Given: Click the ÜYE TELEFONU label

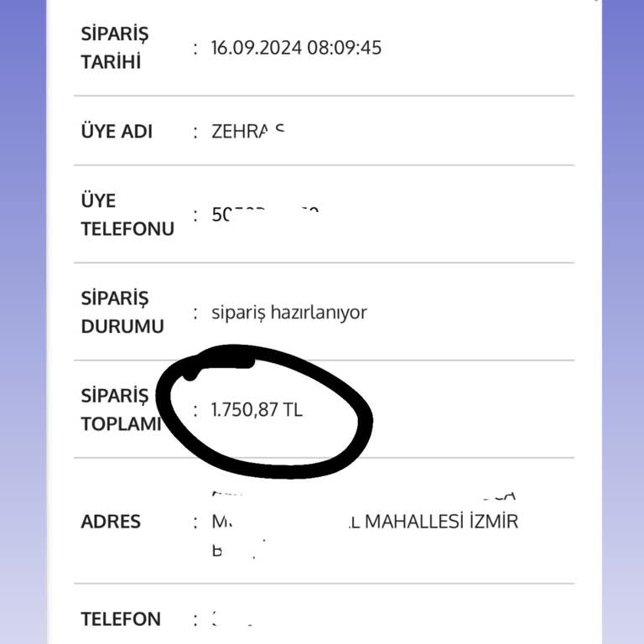Looking at the screenshot, I should pos(127,215).
